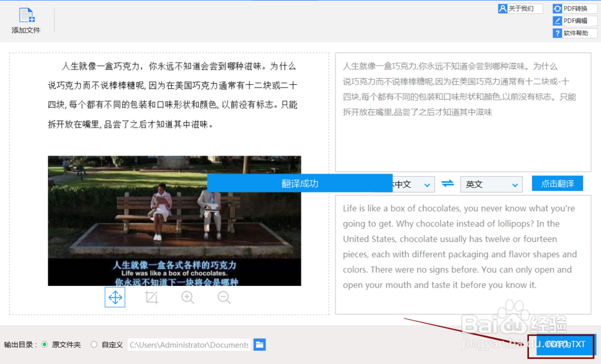Click the output directory path field

point(189,345)
